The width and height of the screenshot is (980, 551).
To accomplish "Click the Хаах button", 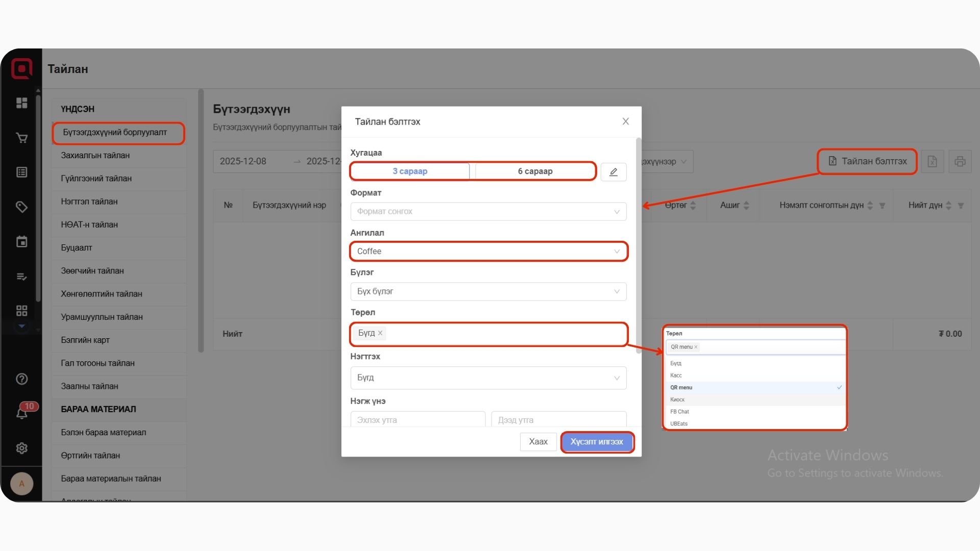I will pyautogui.click(x=538, y=442).
